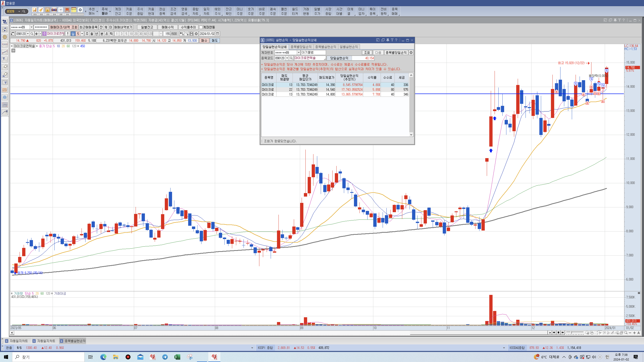Expand the 주식툴바 dropdown arrow
This screenshot has width=644, height=362.
(110, 11)
